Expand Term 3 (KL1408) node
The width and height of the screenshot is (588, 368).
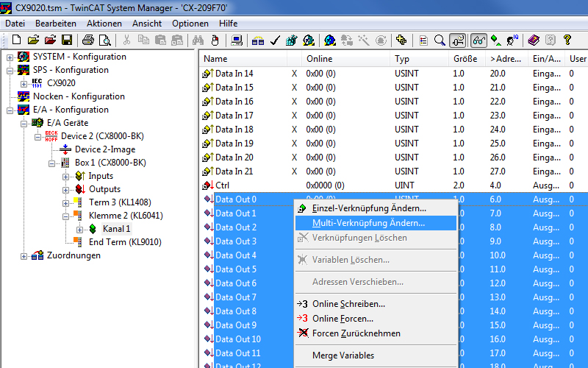point(65,203)
